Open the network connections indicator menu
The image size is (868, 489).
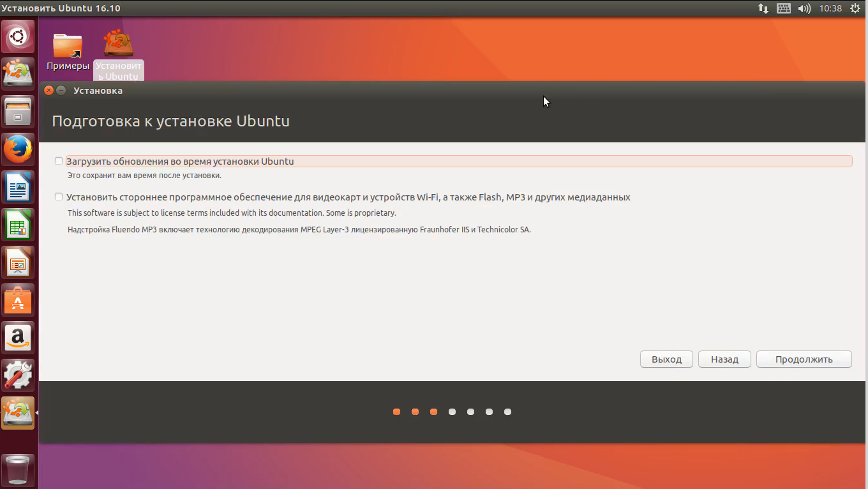(763, 8)
